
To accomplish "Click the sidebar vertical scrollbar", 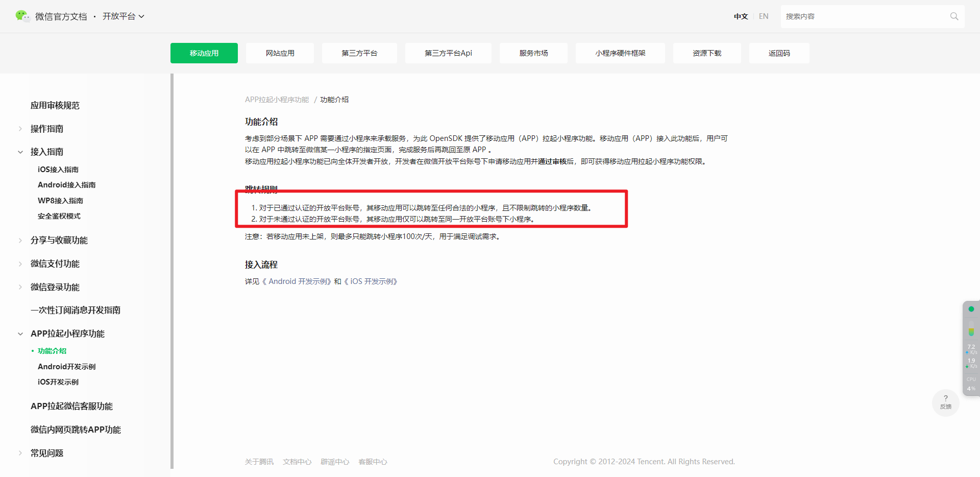I will click(x=172, y=271).
